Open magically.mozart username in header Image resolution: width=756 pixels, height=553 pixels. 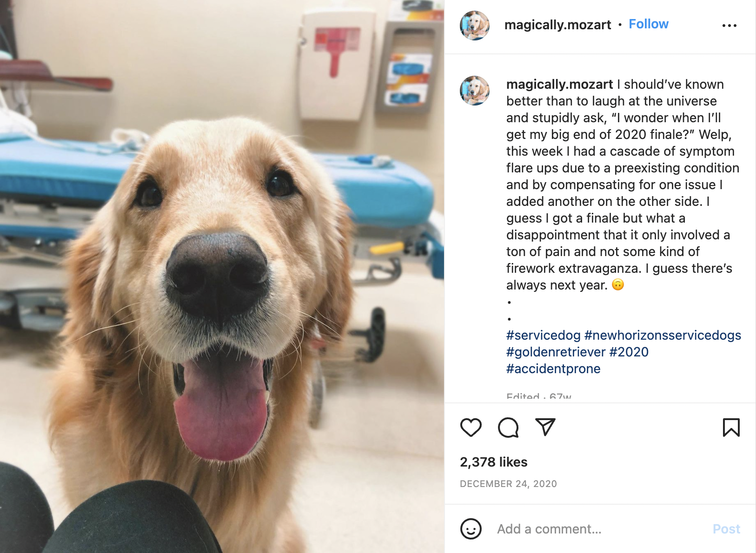[x=557, y=25]
